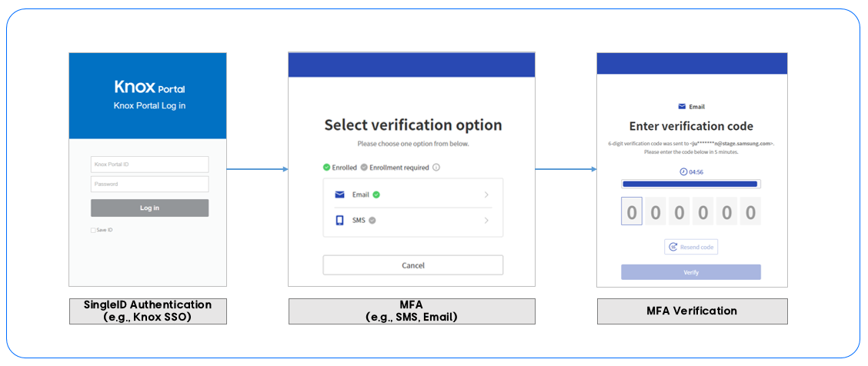Expand the SMS option chevron arrow
868x366 pixels.
point(486,221)
